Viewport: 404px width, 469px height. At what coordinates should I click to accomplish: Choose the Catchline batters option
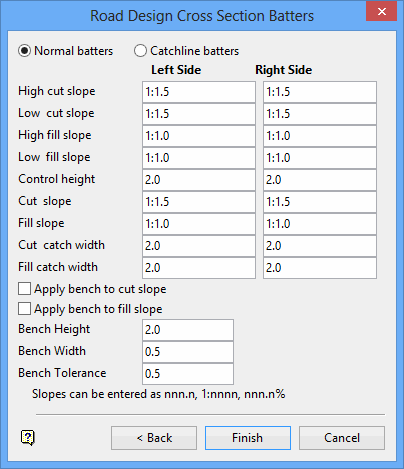pyautogui.click(x=140, y=51)
